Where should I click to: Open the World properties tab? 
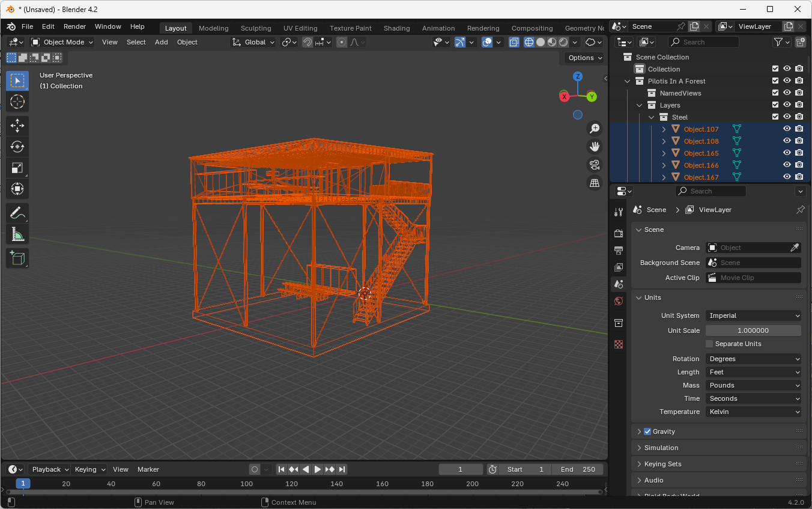click(619, 301)
